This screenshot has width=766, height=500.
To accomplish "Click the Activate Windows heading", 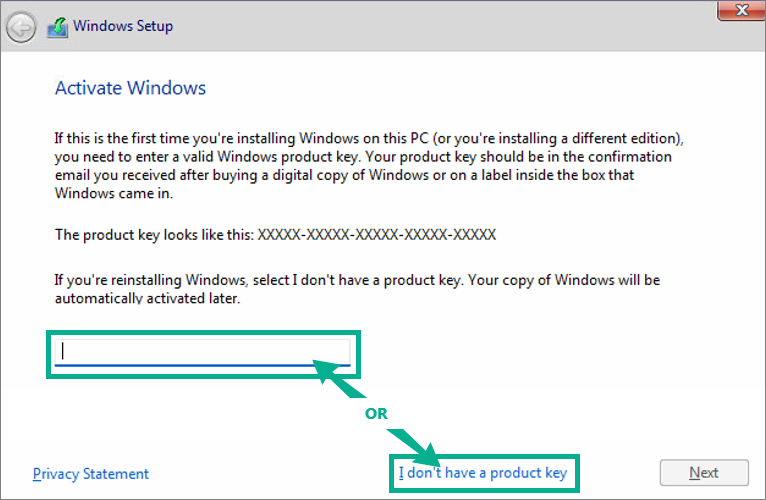I will (x=130, y=88).
